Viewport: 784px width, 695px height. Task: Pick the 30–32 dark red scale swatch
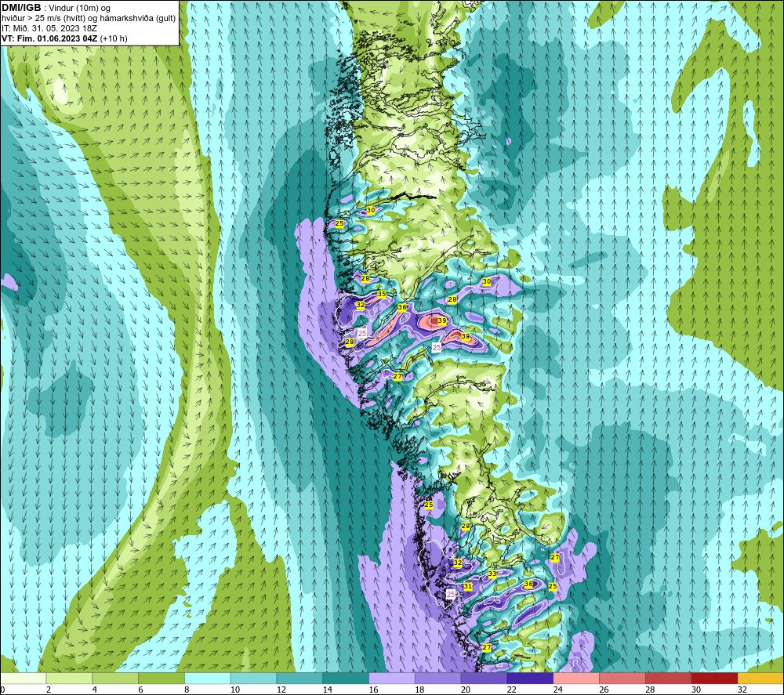click(x=714, y=678)
